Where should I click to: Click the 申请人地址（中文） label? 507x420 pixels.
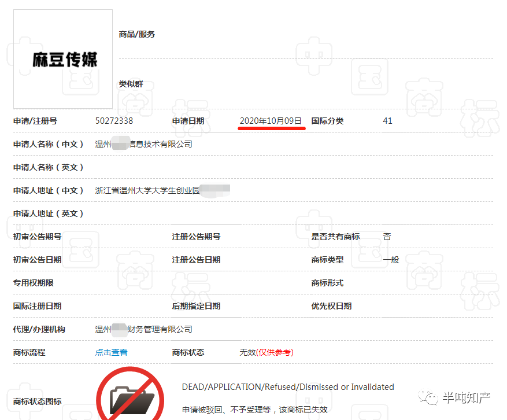tap(49, 190)
